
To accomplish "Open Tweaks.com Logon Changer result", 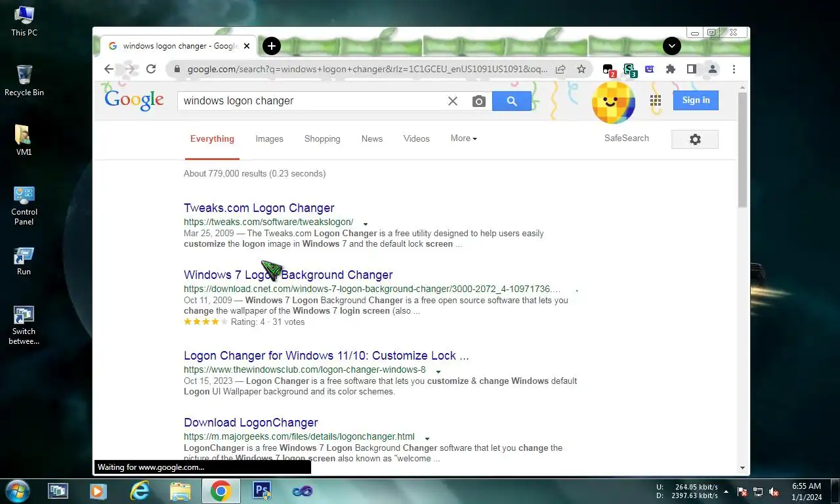I will [x=259, y=208].
